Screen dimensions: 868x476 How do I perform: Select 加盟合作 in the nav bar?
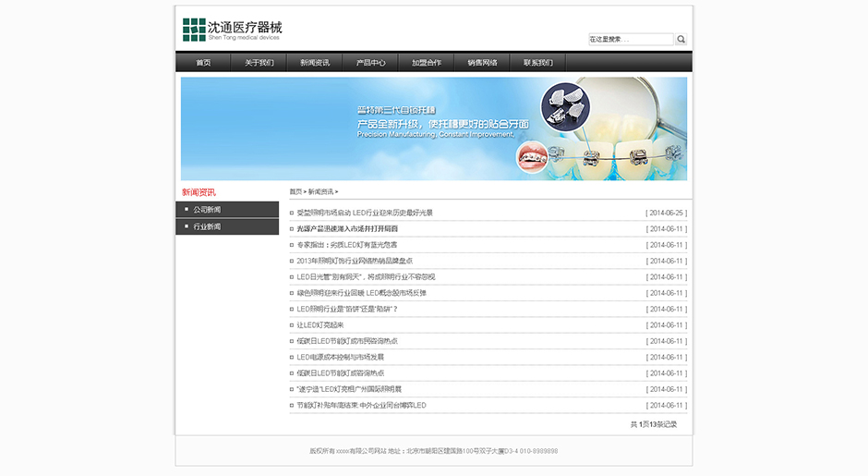coord(427,63)
